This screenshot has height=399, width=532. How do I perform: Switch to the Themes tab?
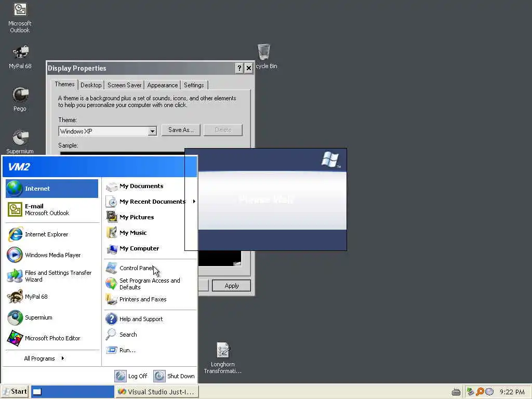64,84
